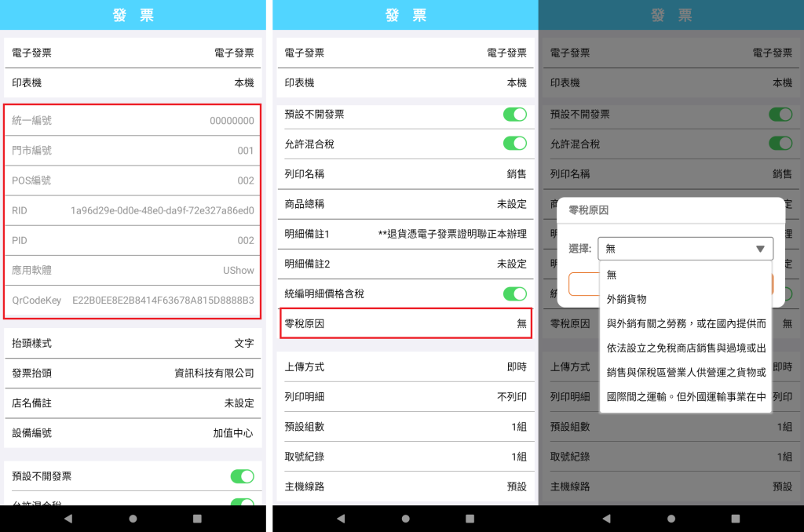The image size is (804, 532).
Task: Click 發票 header on middle screen
Action: tap(406, 15)
